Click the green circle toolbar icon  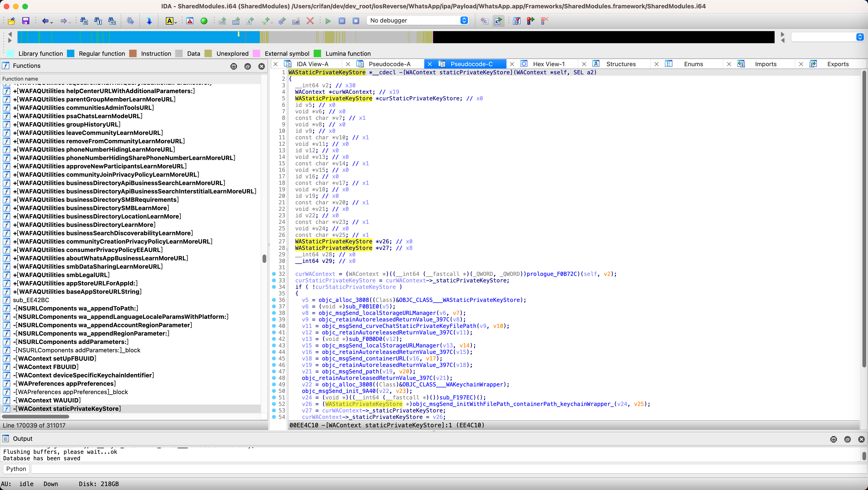pos(204,21)
